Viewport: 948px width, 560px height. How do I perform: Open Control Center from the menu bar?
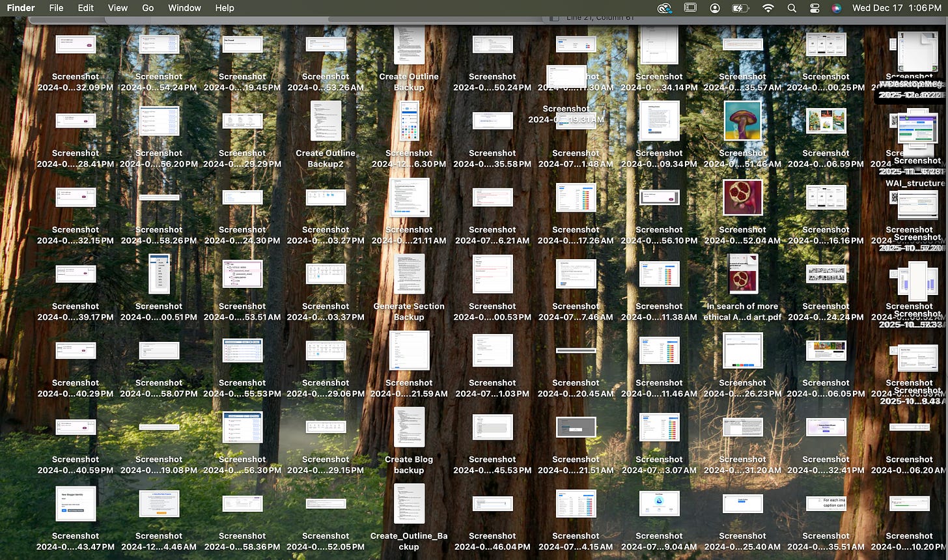coord(814,8)
